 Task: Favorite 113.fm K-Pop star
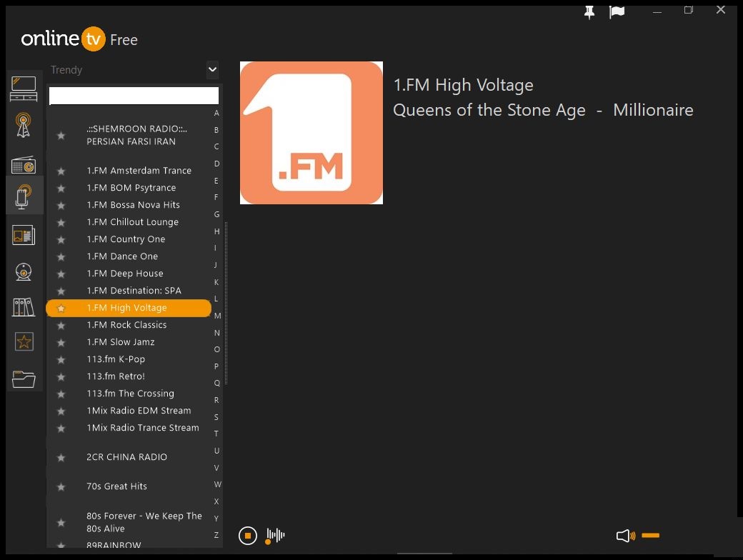click(x=61, y=359)
